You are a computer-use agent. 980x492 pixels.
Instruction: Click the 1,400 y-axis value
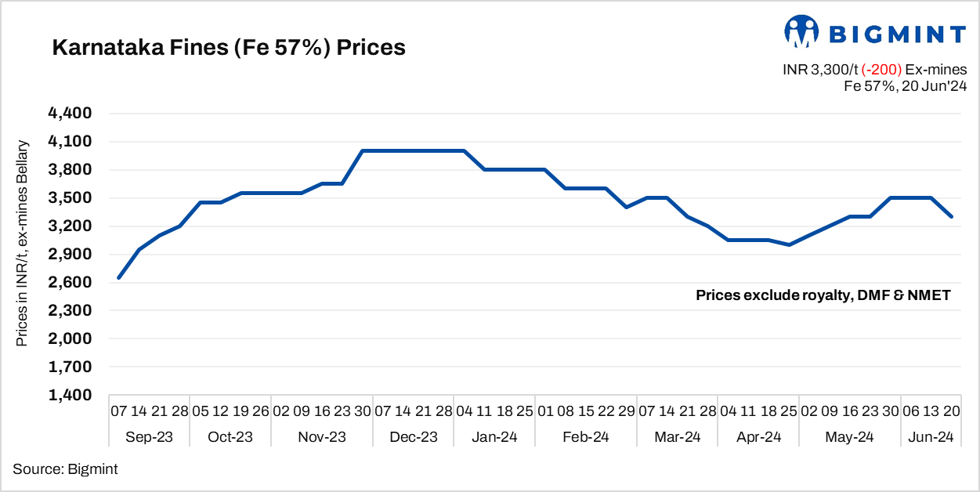[x=71, y=396]
